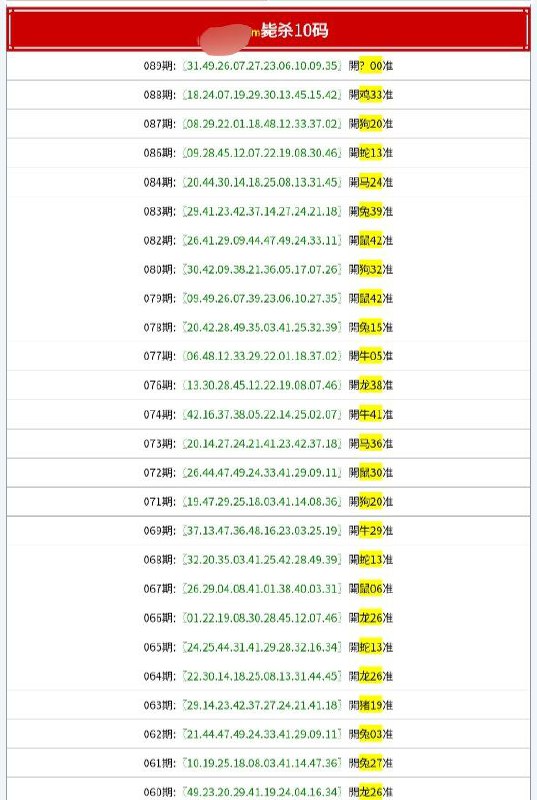This screenshot has height=800, width=537.
Task: Click the 084期 number sequence
Action: coord(262,182)
